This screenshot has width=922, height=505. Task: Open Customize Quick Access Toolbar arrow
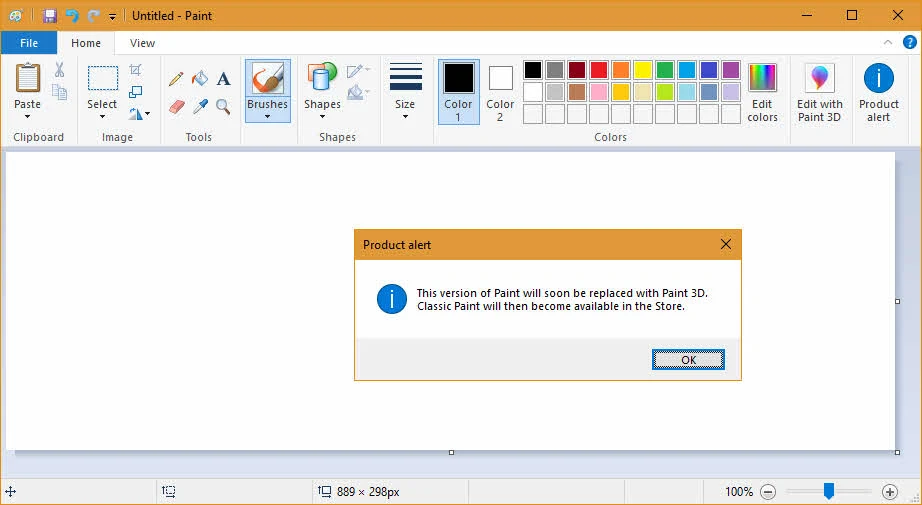(x=112, y=16)
